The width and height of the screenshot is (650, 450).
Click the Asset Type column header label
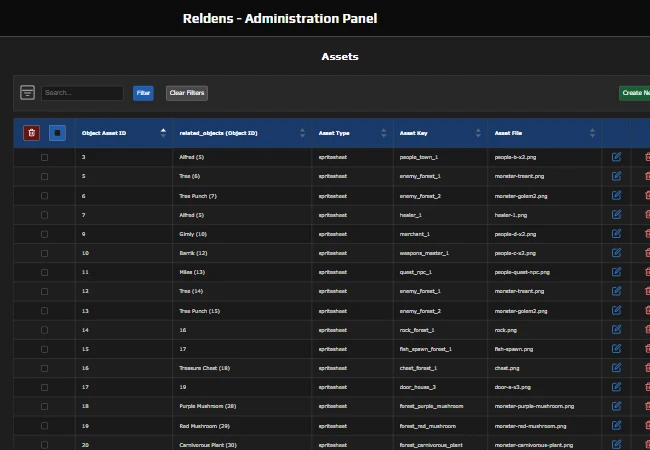pos(334,133)
